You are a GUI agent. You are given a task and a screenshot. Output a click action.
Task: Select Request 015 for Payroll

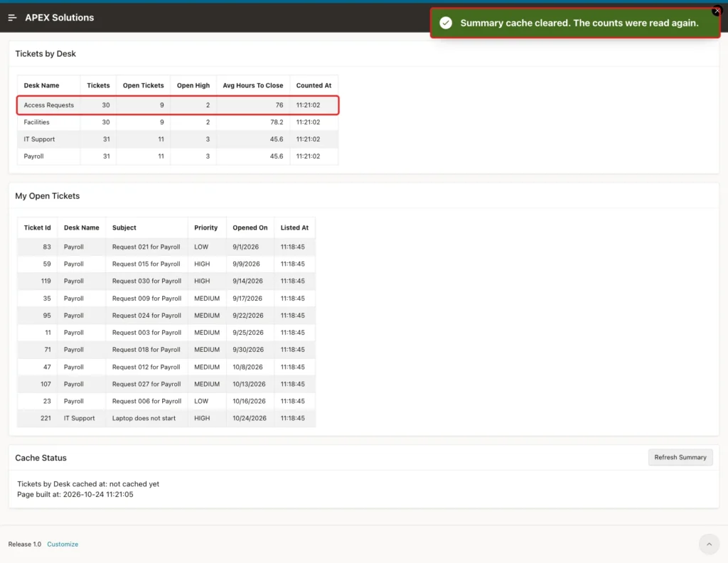click(x=146, y=264)
